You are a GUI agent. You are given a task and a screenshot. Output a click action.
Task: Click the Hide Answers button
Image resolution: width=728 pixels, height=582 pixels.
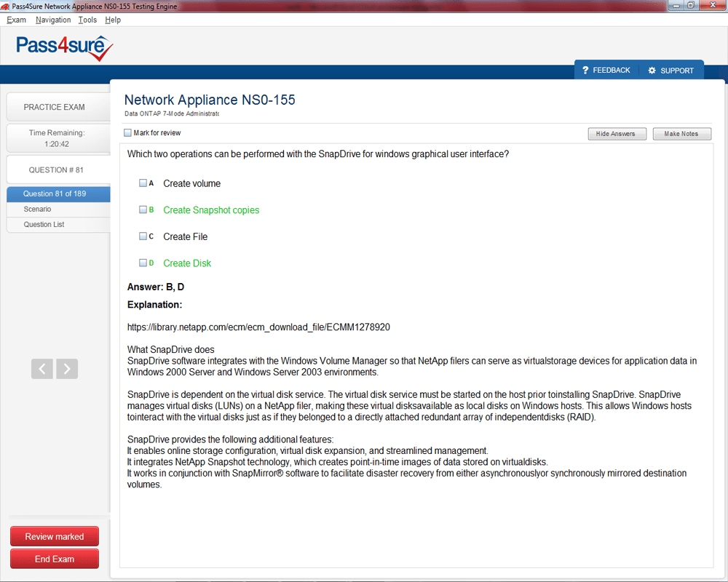616,134
